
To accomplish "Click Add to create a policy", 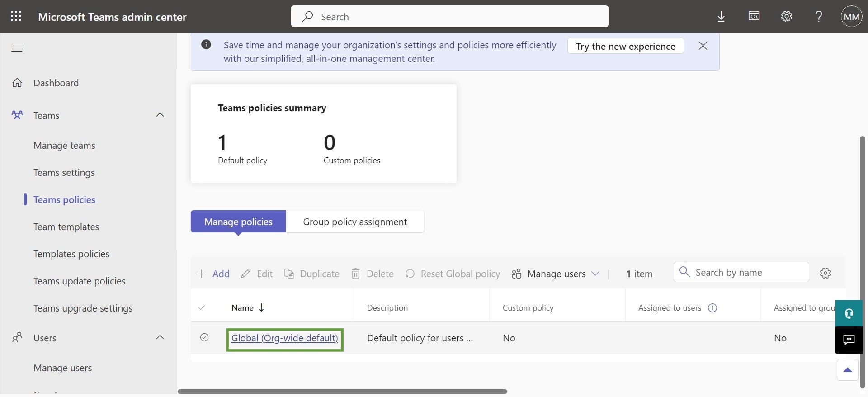I will (214, 274).
